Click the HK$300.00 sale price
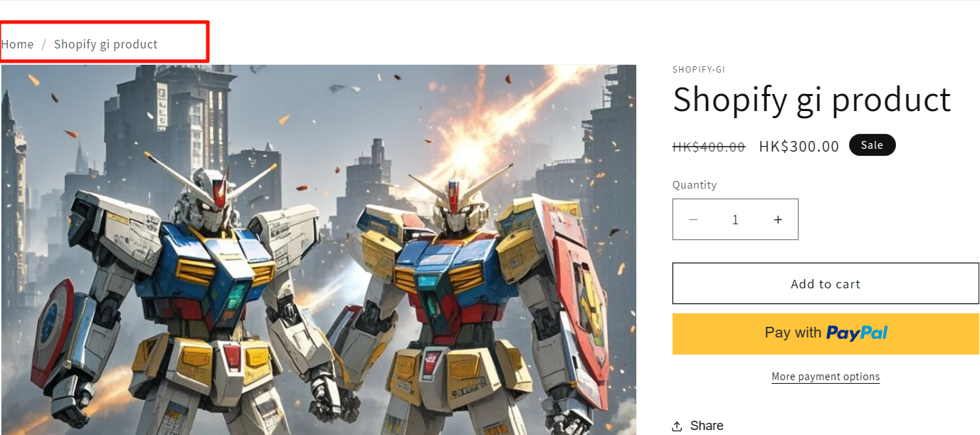 coord(799,147)
